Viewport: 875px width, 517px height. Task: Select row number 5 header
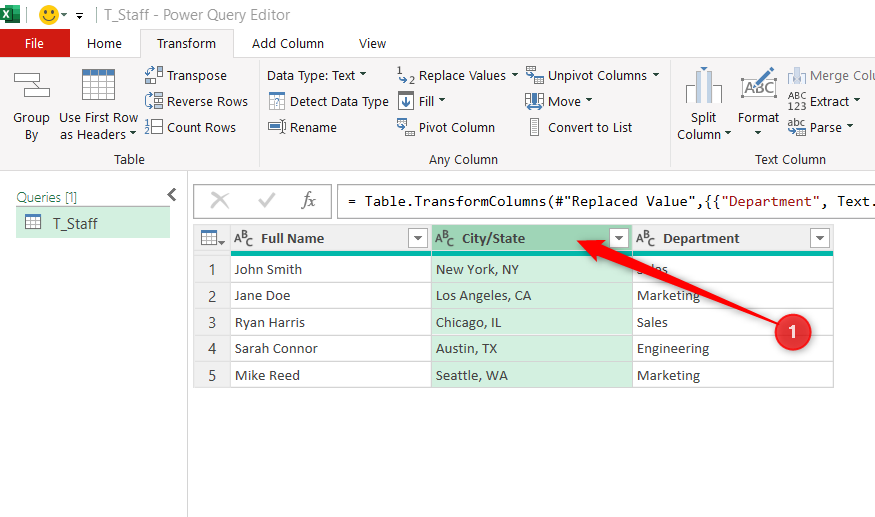click(212, 375)
